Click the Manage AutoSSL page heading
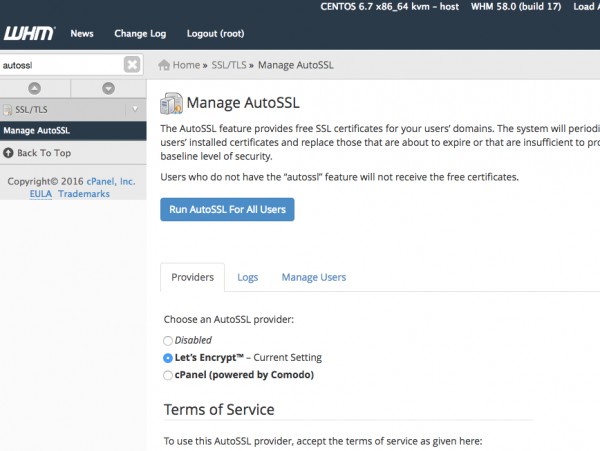 click(243, 103)
